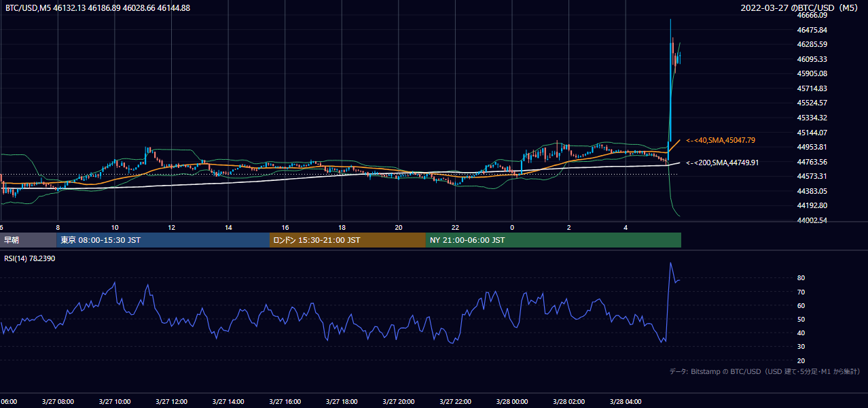The image size is (868, 408).
Task: Click the <-<200,SMA,44749.91 label
Action: click(x=722, y=163)
